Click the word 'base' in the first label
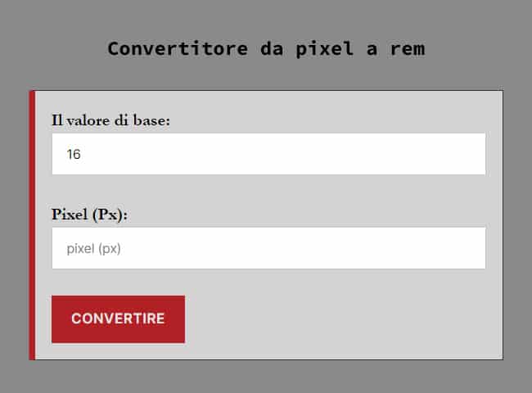532x393 pixels. coord(148,120)
